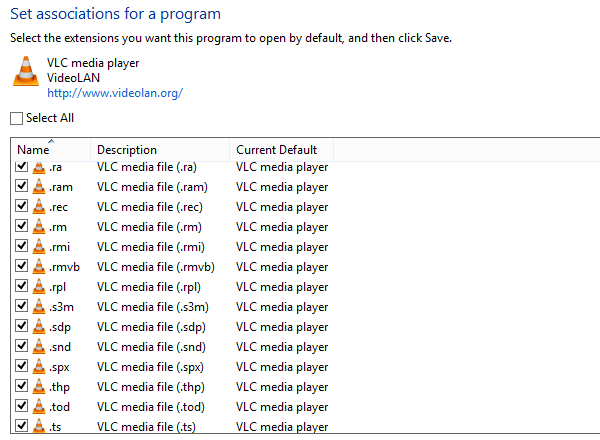This screenshot has width=600, height=440.
Task: Click the cone icon for .rpl
Action: click(x=39, y=286)
